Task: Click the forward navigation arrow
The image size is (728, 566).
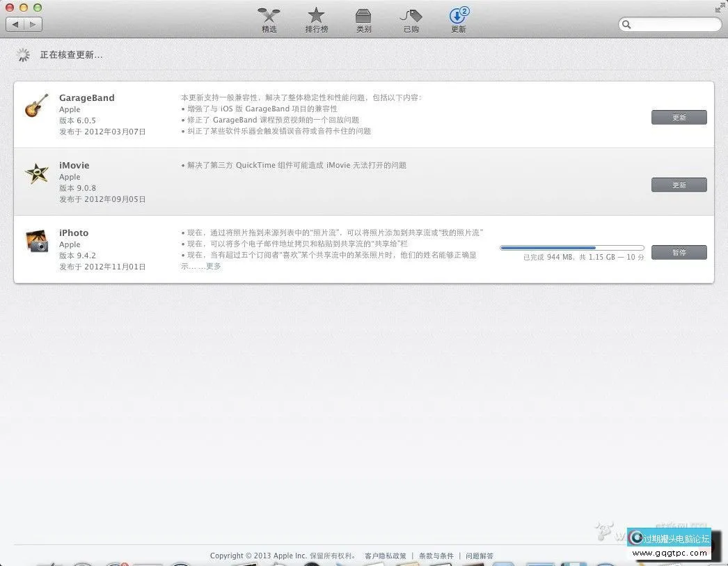Action: click(x=32, y=24)
